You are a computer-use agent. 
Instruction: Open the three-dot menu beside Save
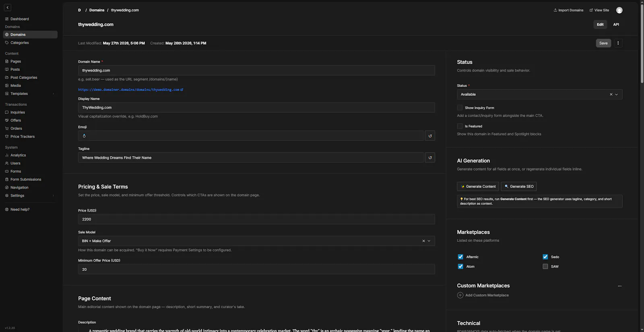click(618, 43)
